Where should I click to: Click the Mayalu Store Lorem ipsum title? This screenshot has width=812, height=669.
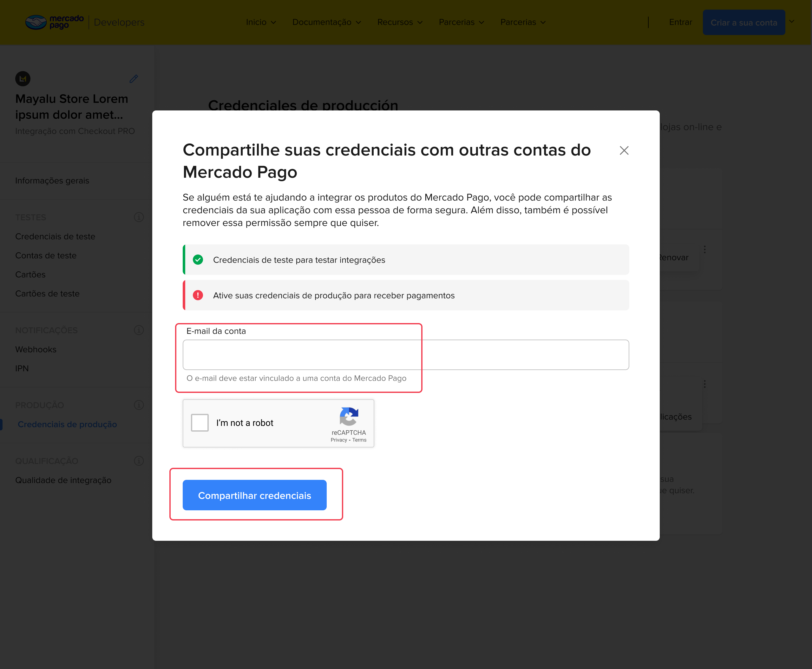(72, 107)
